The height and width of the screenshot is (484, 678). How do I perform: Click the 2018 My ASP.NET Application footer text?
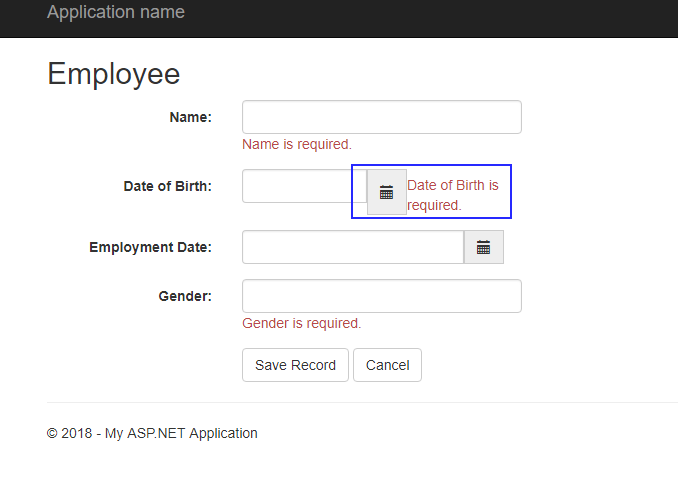tap(152, 433)
